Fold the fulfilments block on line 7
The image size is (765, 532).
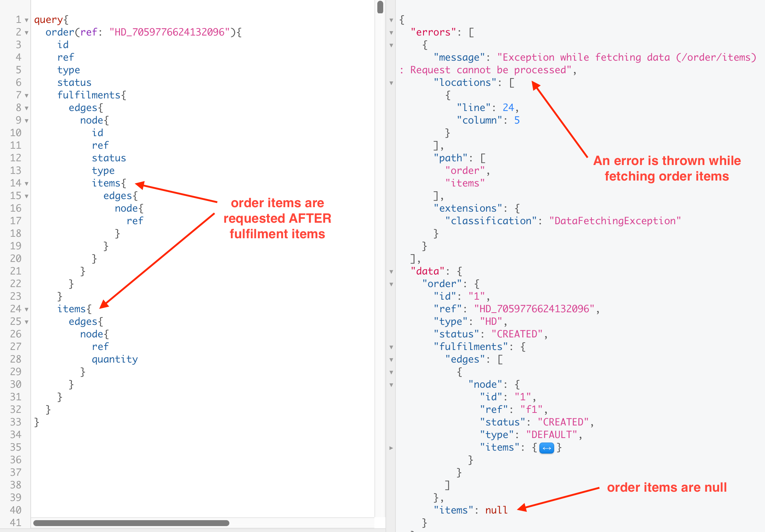[x=27, y=95]
